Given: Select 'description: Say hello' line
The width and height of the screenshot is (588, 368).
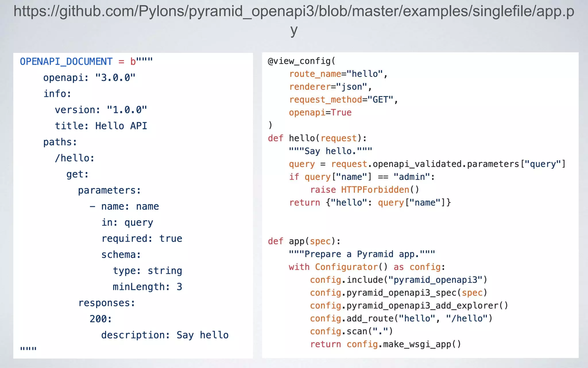Looking at the screenshot, I should click(x=165, y=335).
